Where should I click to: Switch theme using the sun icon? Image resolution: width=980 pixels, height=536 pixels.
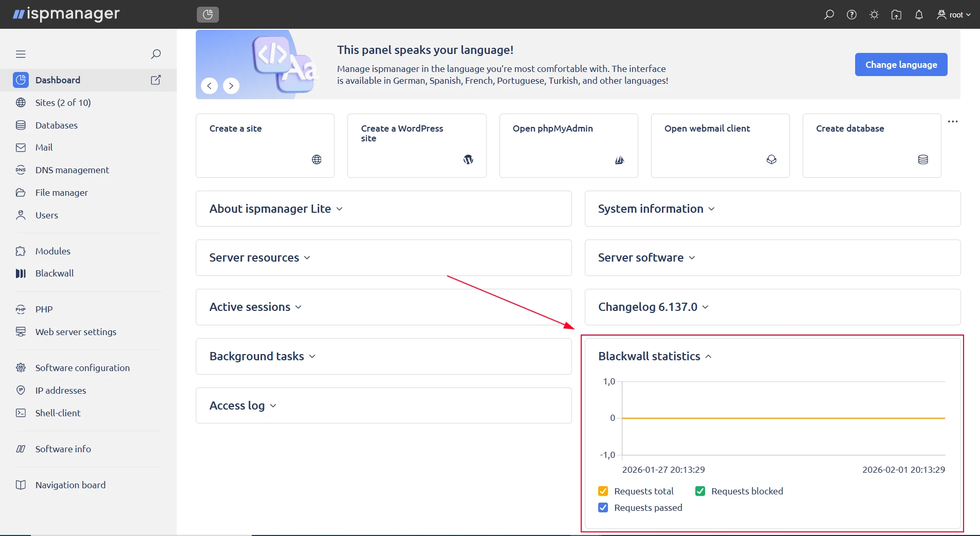pos(874,15)
